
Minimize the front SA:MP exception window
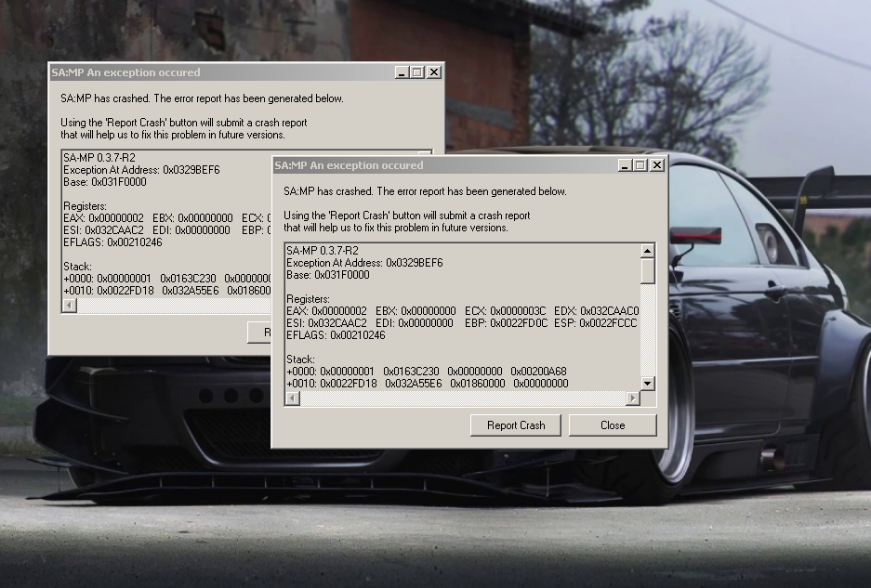[625, 165]
